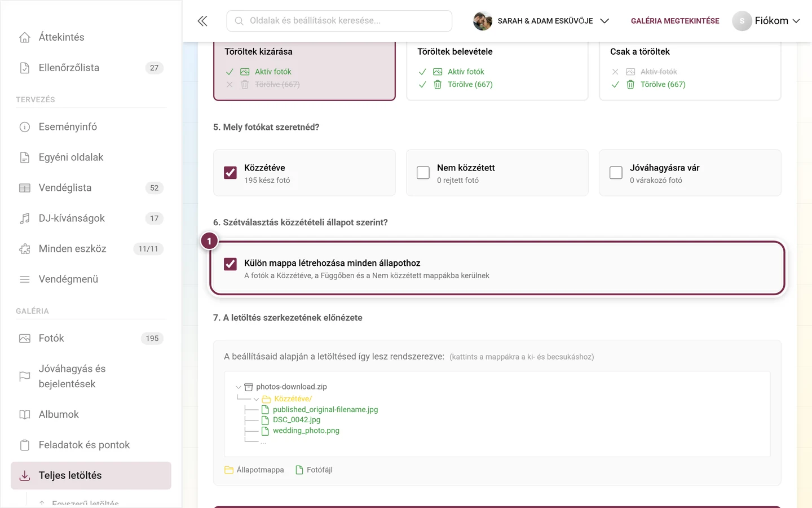Open the Teljes letöltés menu item
Screen dimensions: 812x508
pos(91,476)
